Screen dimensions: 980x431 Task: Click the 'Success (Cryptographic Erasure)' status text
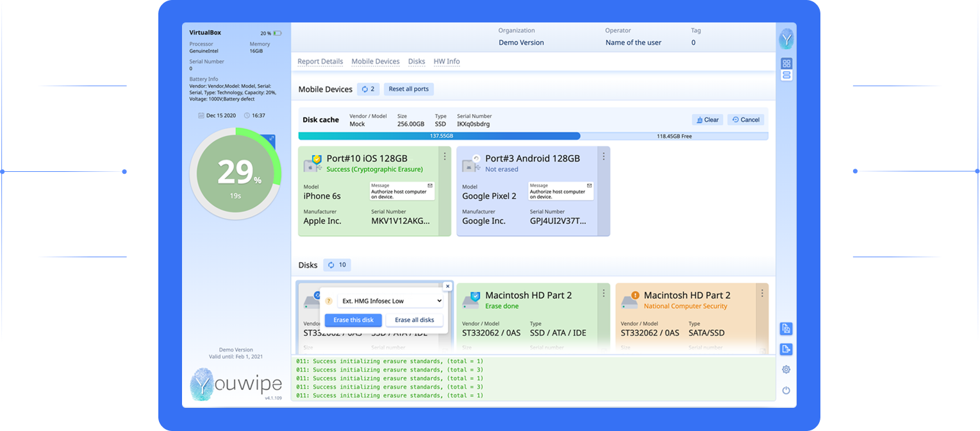375,169
